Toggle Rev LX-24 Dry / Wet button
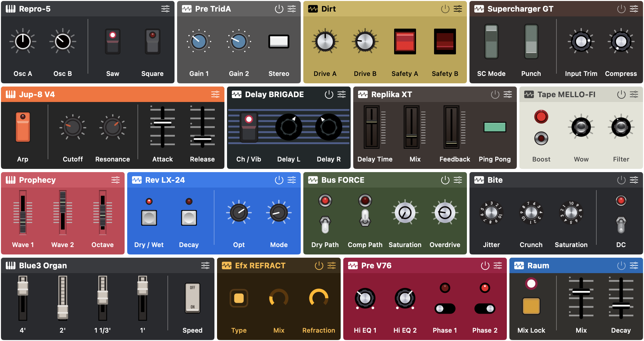The width and height of the screenshot is (644, 341). tap(149, 218)
